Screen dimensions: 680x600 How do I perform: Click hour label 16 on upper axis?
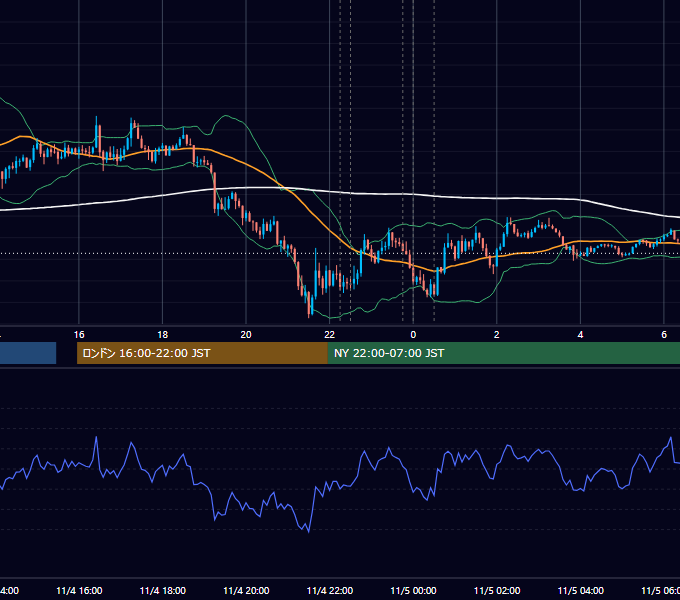pos(79,335)
